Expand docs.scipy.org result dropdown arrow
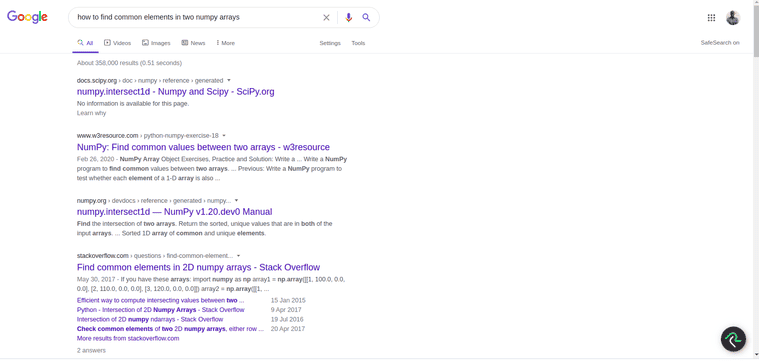759x361 pixels. (229, 80)
